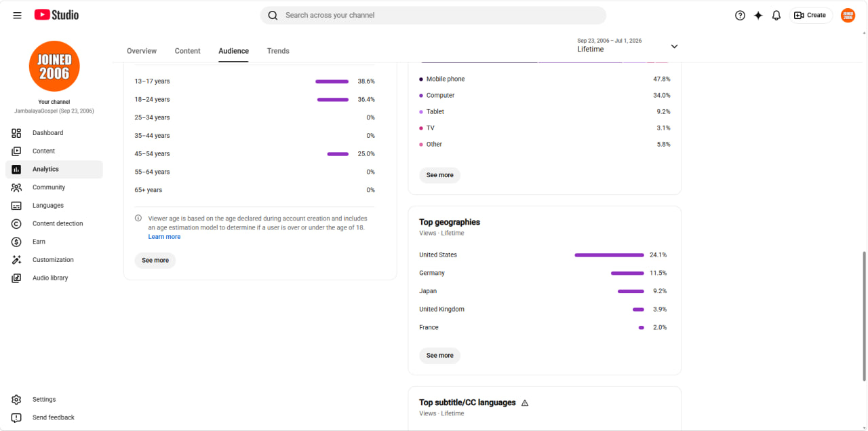Click the warning triangle next to subtitle languages
The width and height of the screenshot is (868, 431).
click(x=525, y=402)
